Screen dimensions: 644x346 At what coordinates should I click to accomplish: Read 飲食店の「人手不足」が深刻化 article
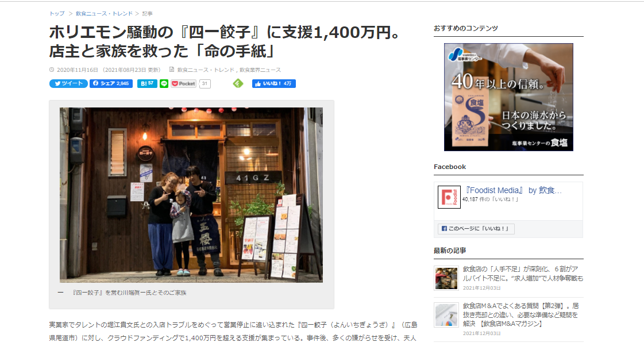pyautogui.click(x=522, y=274)
